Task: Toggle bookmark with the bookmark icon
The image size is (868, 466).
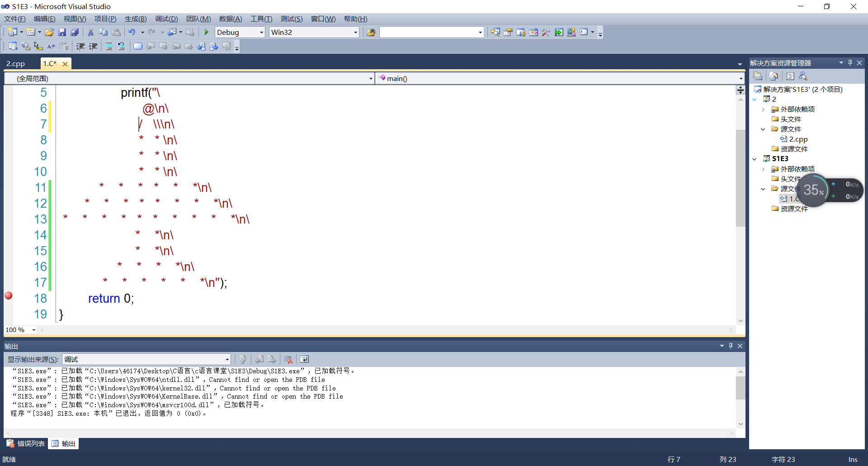Action: 138,46
